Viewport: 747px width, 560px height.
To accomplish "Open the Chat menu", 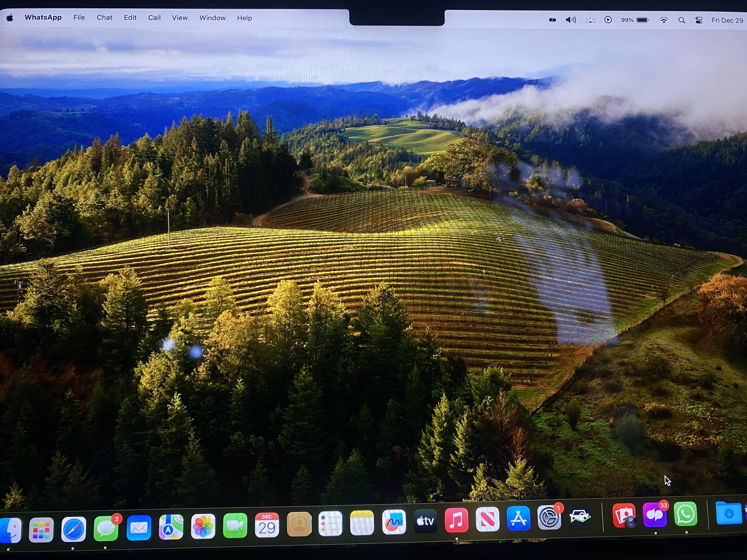I will [104, 17].
